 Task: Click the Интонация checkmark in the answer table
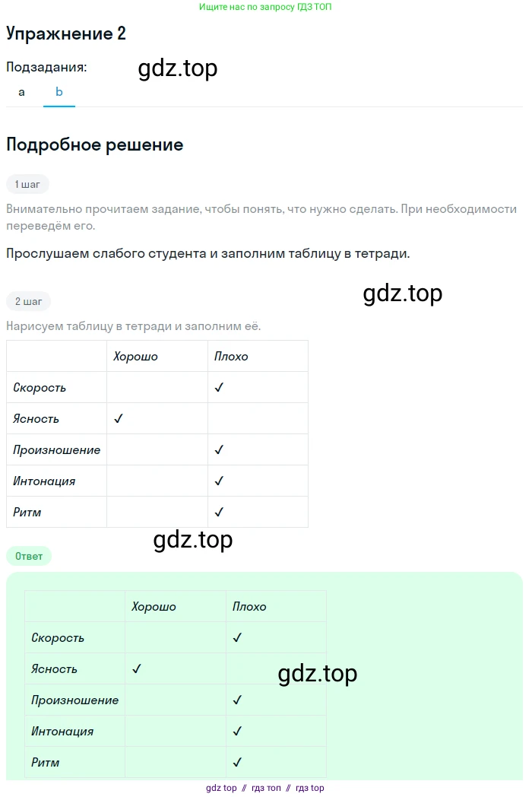237,731
